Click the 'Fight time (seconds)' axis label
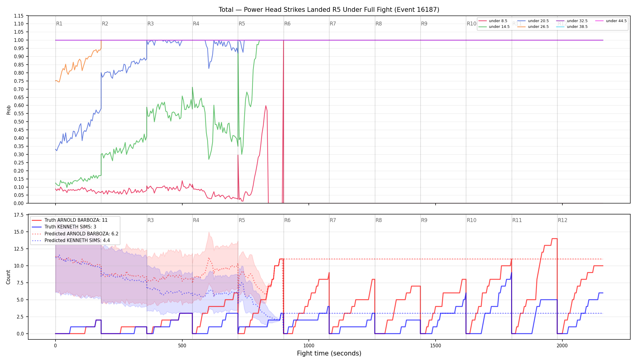The image size is (637, 364). (x=329, y=353)
